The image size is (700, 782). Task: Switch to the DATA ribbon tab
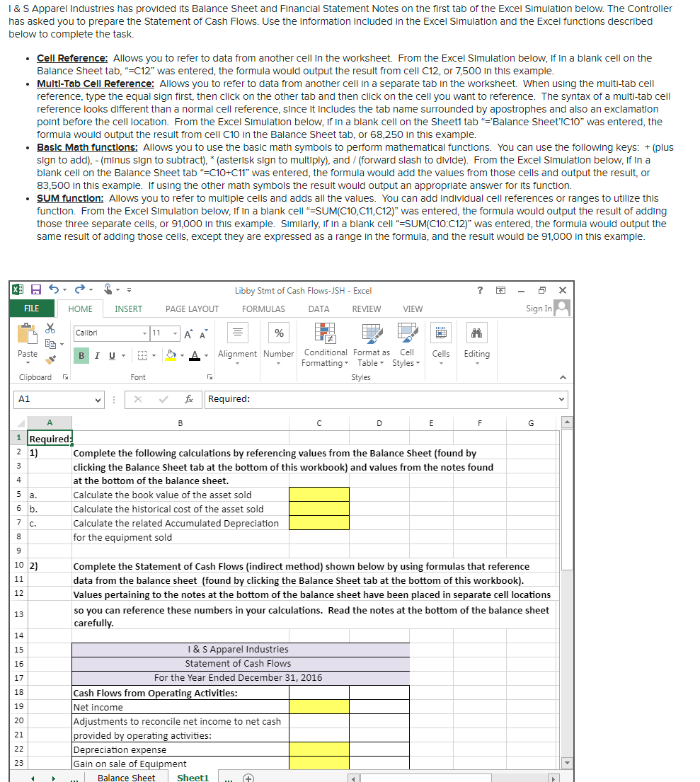319,309
